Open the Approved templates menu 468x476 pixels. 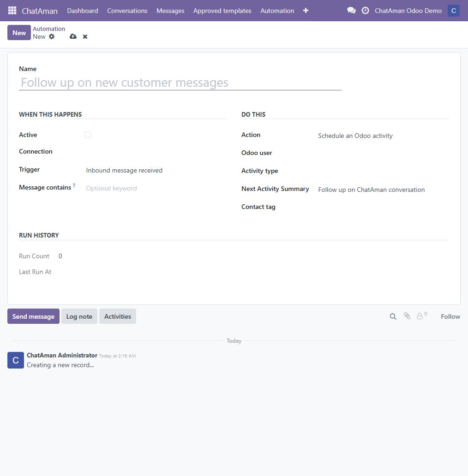pyautogui.click(x=222, y=11)
